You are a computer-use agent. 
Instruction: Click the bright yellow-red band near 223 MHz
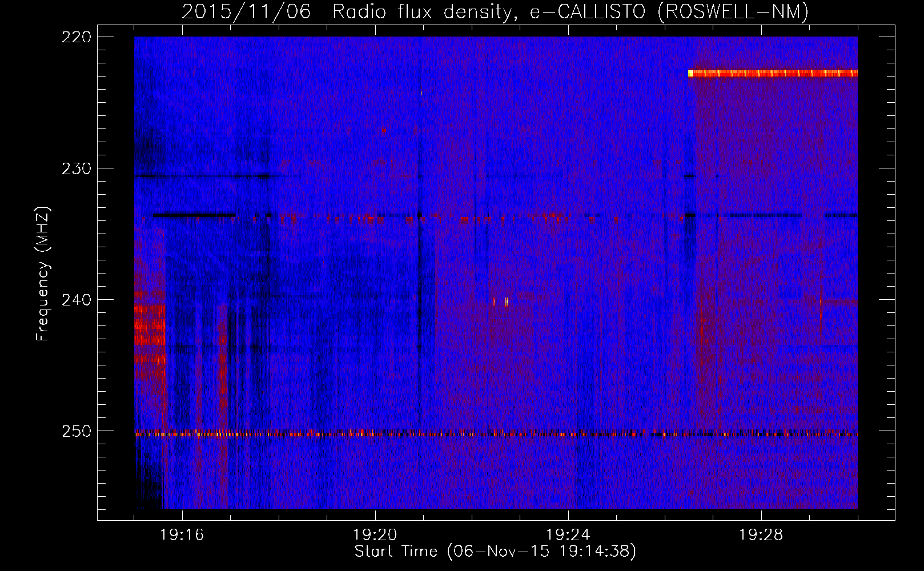point(773,73)
